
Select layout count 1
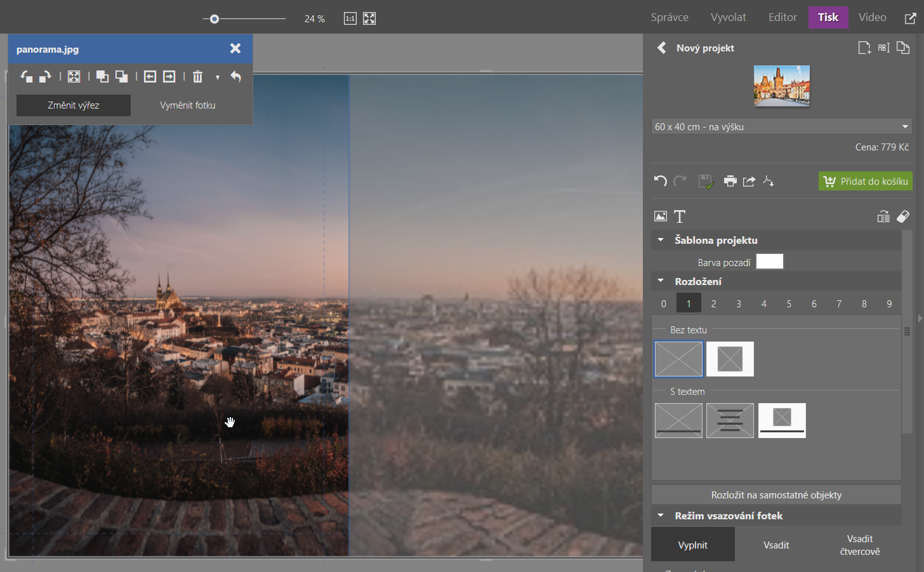689,303
